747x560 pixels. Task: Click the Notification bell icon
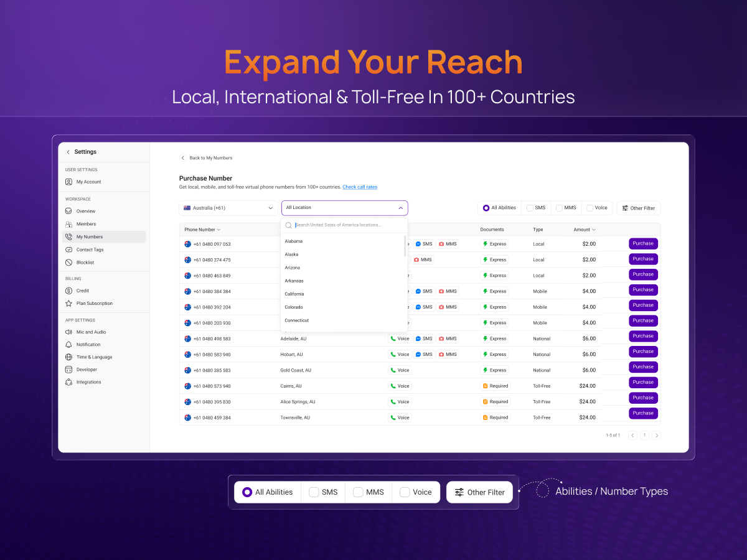point(68,344)
